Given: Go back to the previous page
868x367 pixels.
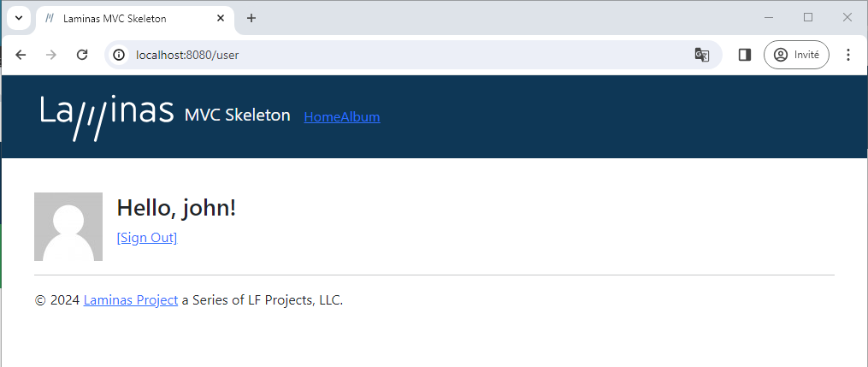Looking at the screenshot, I should click(21, 55).
